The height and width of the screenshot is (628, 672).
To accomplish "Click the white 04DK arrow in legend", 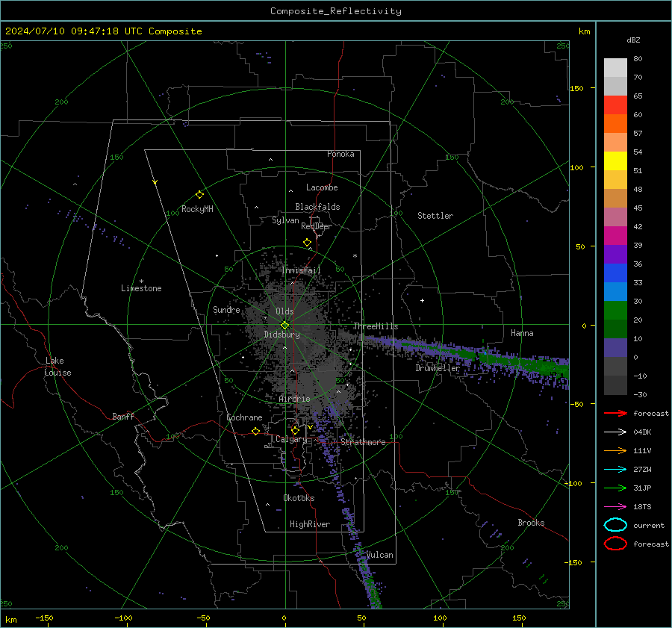I will pos(615,432).
